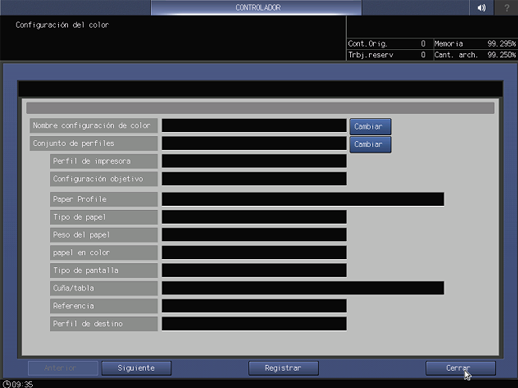The width and height of the screenshot is (518, 388).
Task: Click the 'Peso del papel' label
Action: point(104,235)
